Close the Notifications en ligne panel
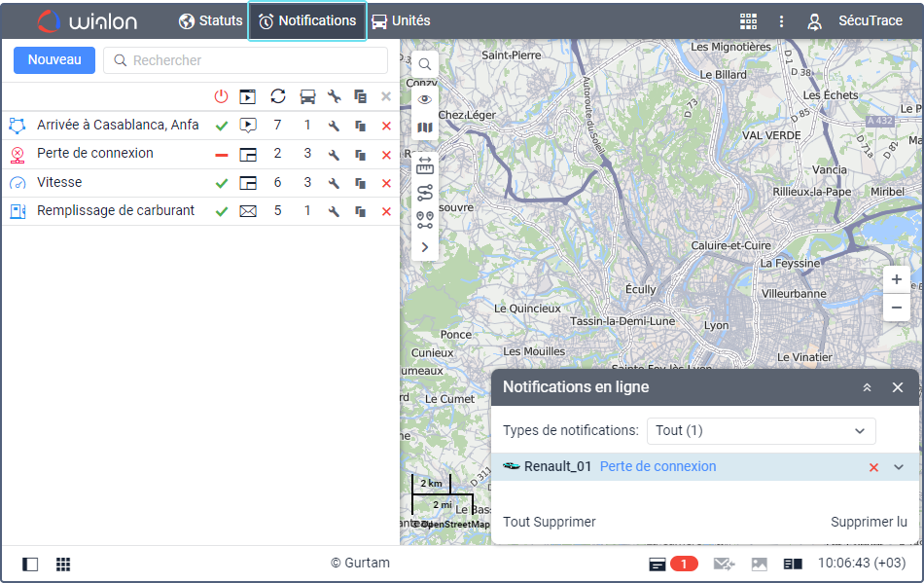The width and height of the screenshot is (924, 583). pyautogui.click(x=898, y=387)
